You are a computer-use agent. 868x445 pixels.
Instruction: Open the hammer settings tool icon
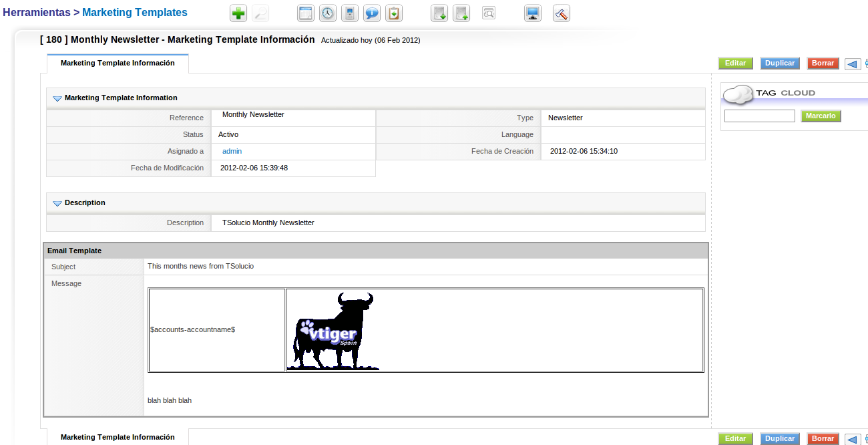pyautogui.click(x=562, y=13)
